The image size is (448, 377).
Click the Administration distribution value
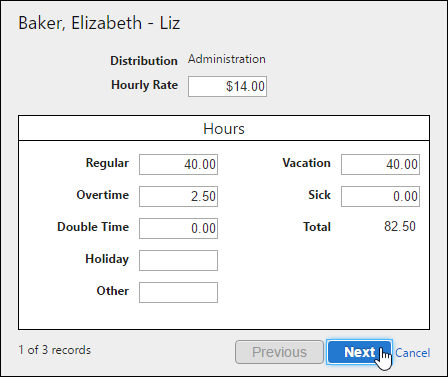(x=227, y=59)
